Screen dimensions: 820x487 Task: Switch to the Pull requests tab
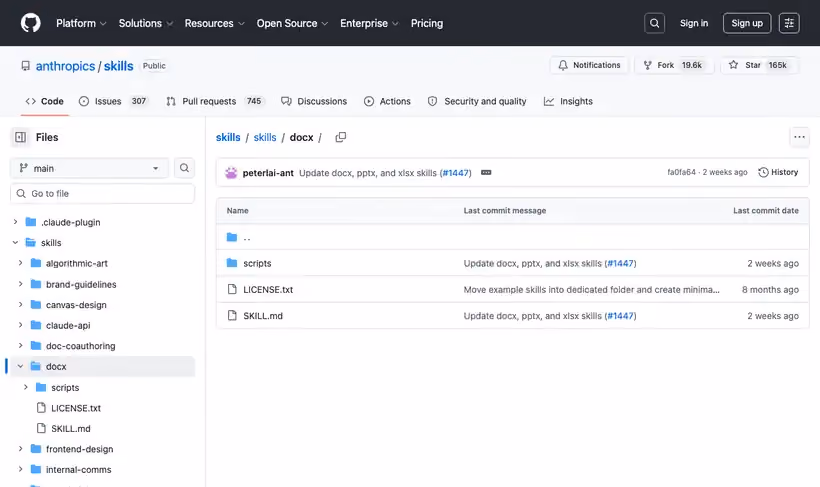(215, 101)
